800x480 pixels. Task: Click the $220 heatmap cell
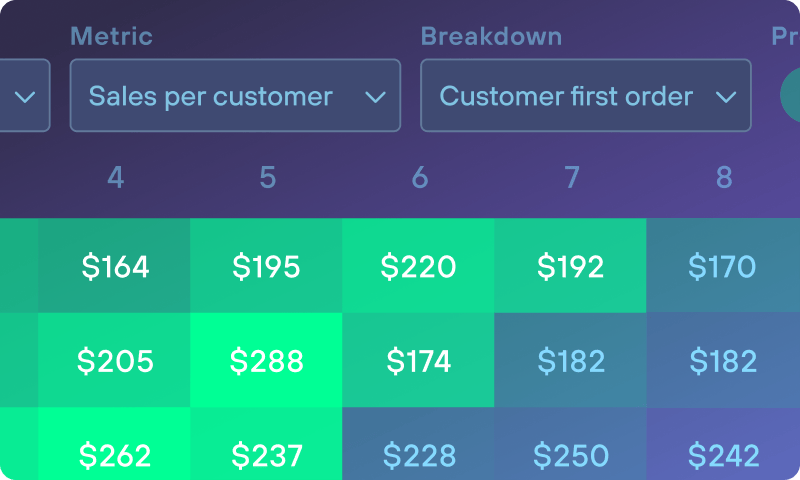tap(418, 267)
